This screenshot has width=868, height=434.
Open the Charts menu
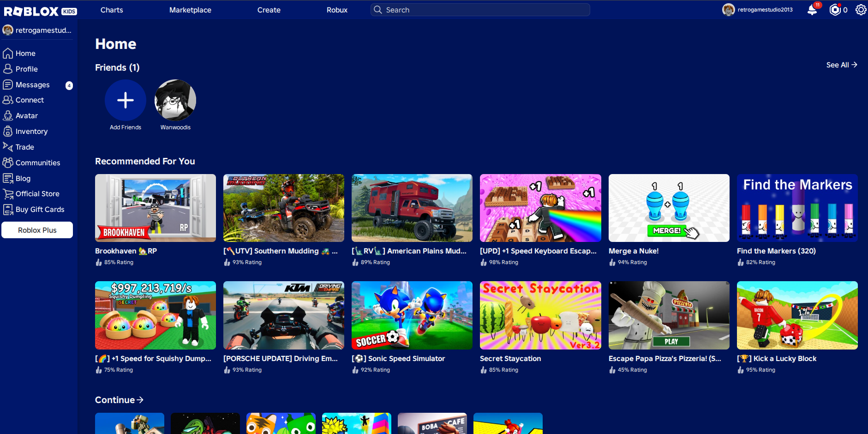[x=112, y=10]
